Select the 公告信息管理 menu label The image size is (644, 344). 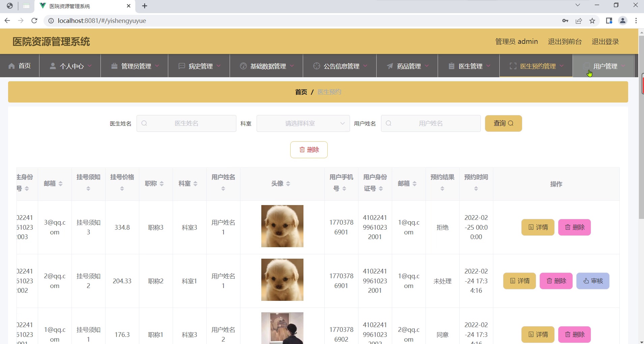tap(342, 66)
